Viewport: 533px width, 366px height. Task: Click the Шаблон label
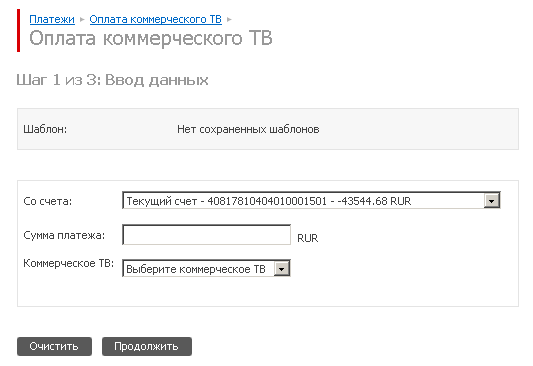(45, 129)
